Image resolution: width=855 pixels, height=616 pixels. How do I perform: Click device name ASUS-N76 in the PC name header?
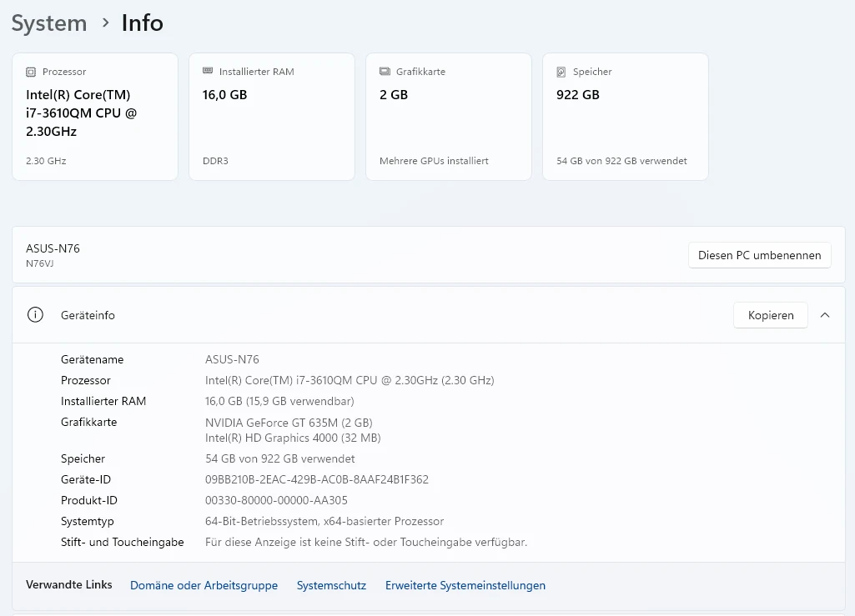(x=53, y=248)
